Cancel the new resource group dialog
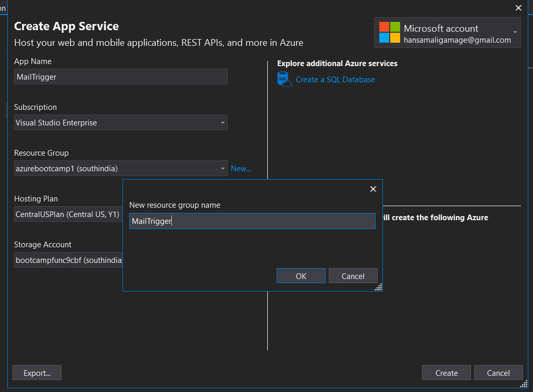The image size is (533, 392). pos(353,276)
